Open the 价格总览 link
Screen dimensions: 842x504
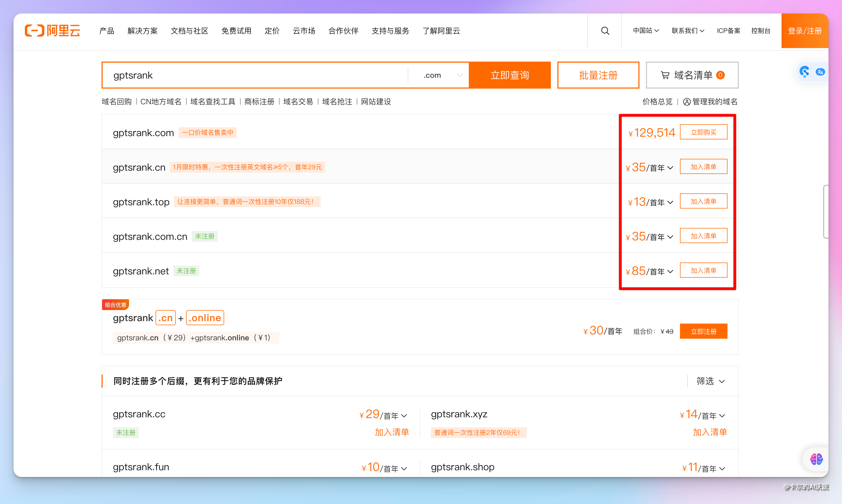(x=657, y=102)
